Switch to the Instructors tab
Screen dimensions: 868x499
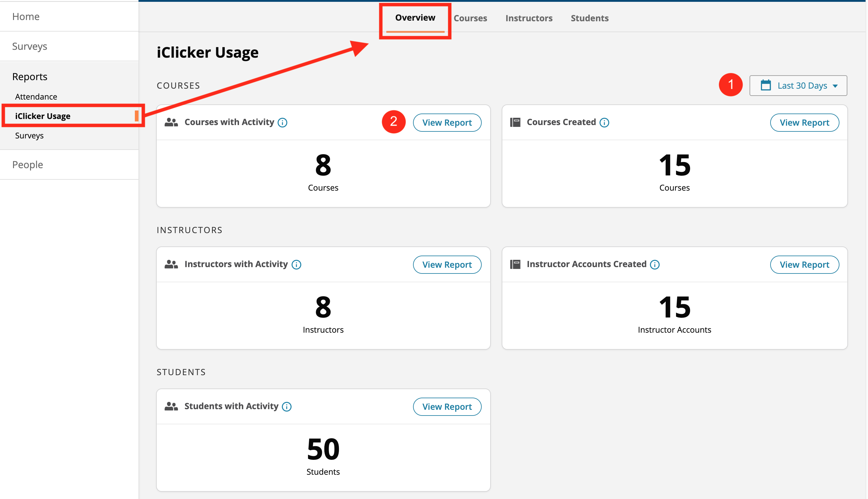529,18
